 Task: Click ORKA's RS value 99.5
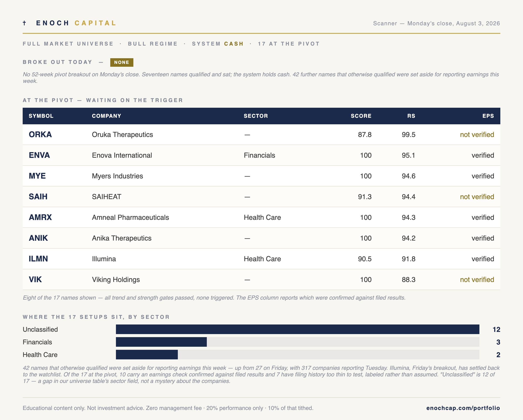coord(409,135)
